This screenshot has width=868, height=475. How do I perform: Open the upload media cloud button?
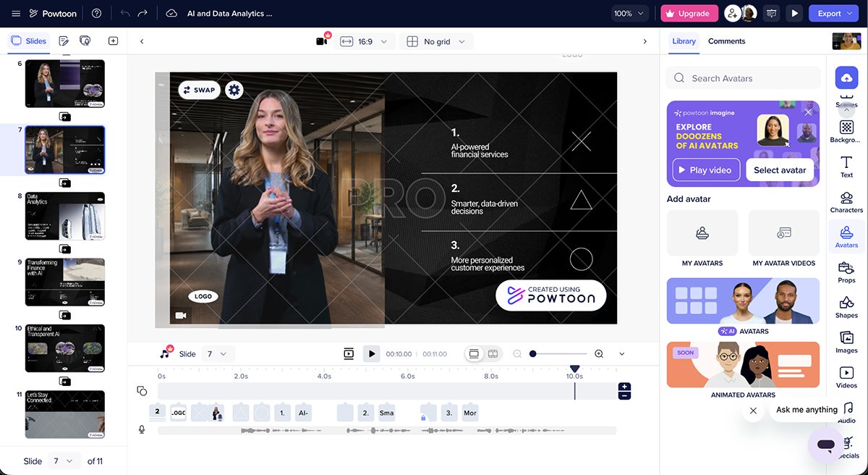(846, 78)
